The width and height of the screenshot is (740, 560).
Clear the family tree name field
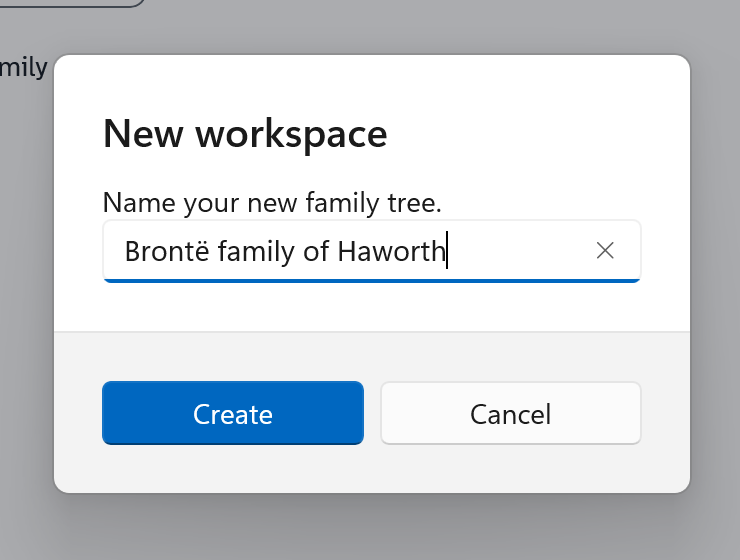click(605, 251)
